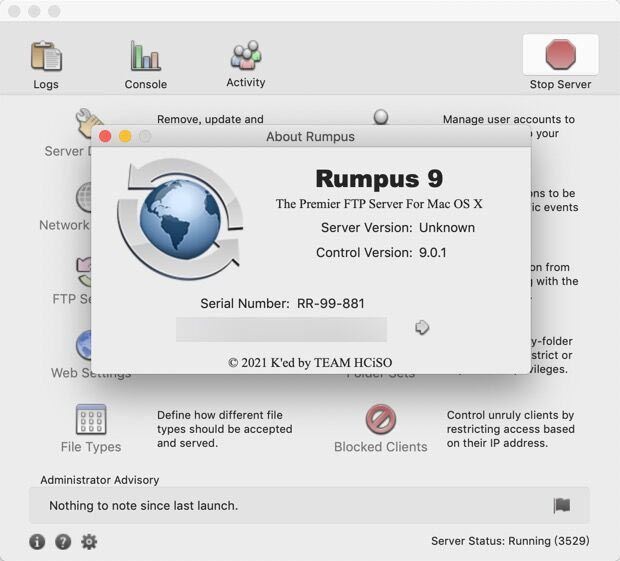
Task: Click the Administrator Advisory flag icon
Action: 561,505
